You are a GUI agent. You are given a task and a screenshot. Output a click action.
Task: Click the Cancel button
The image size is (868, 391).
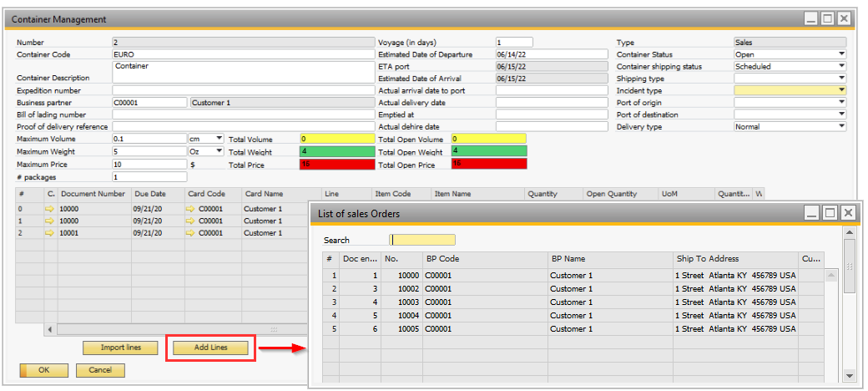pos(100,370)
